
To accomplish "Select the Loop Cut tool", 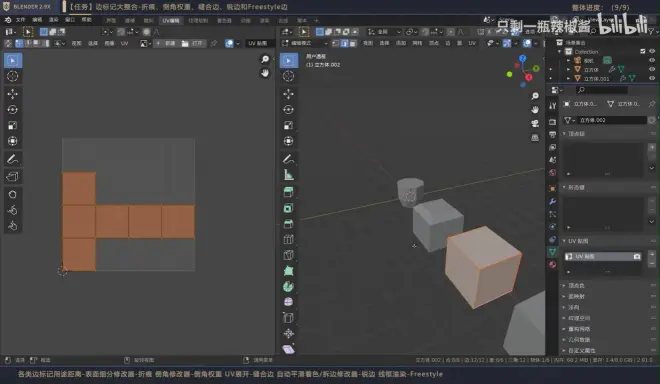I will coord(289,239).
